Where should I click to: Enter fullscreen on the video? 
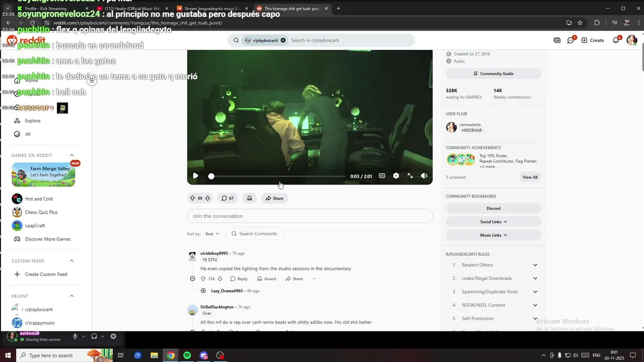pyautogui.click(x=410, y=176)
